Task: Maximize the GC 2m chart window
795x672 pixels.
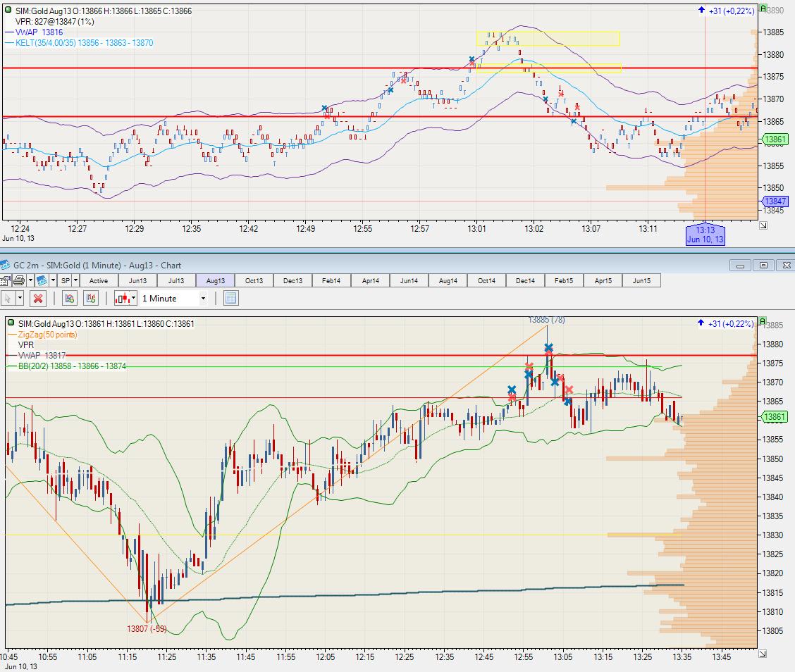Action: (x=763, y=265)
